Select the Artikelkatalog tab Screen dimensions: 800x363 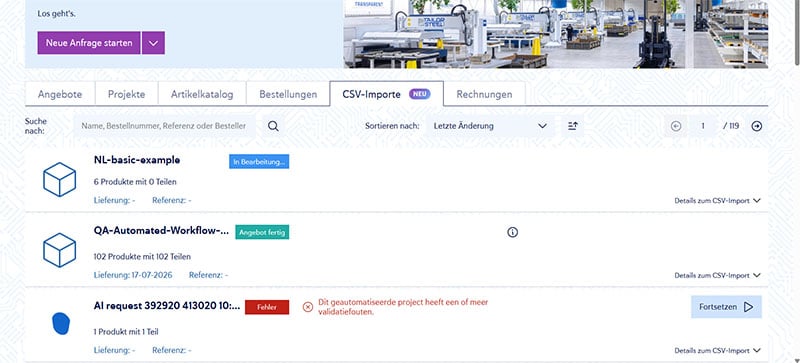click(202, 94)
